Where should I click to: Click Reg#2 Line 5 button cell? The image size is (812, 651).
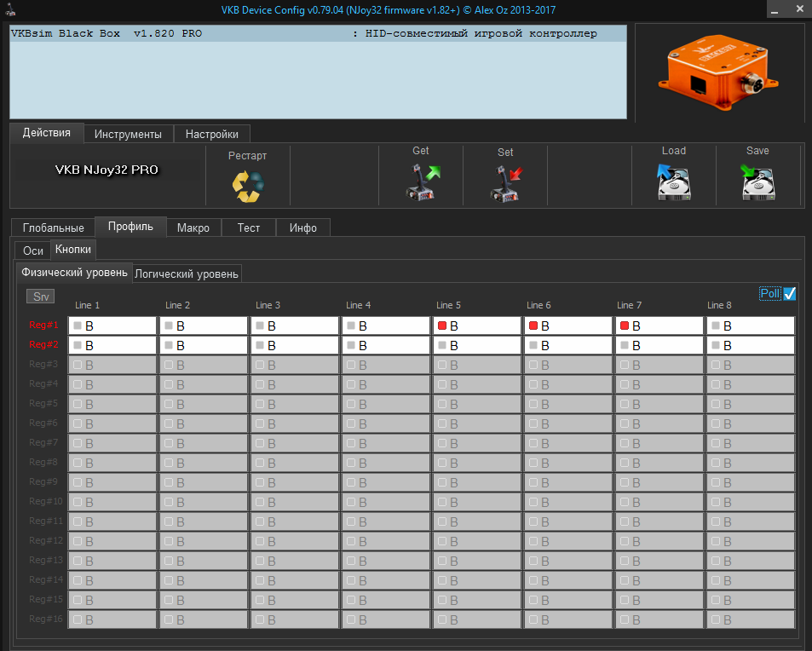pyautogui.click(x=477, y=345)
